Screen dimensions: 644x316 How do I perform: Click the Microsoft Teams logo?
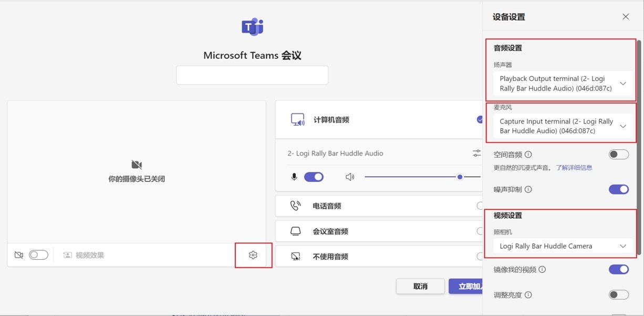[x=252, y=27]
